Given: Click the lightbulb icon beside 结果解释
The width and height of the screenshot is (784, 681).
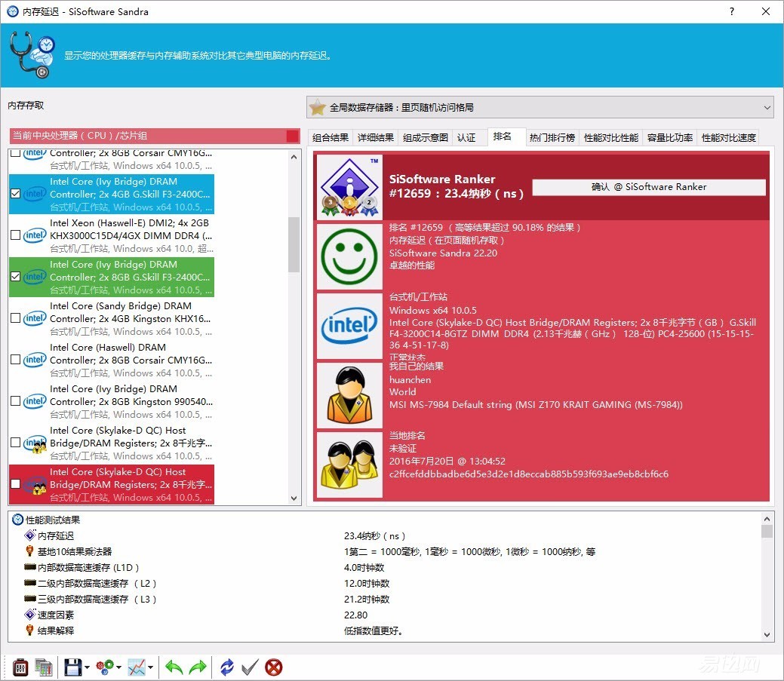Looking at the screenshot, I should pos(30,630).
